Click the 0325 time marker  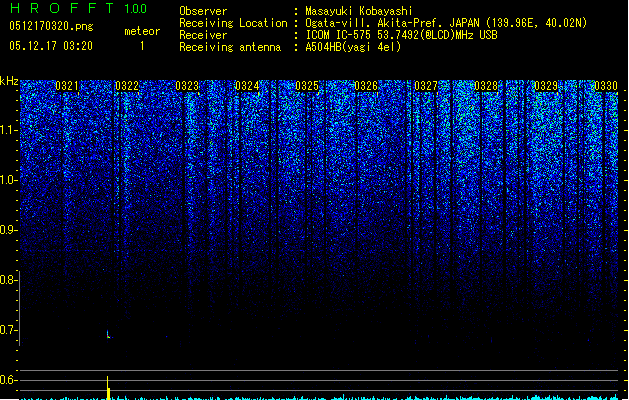coord(306,86)
